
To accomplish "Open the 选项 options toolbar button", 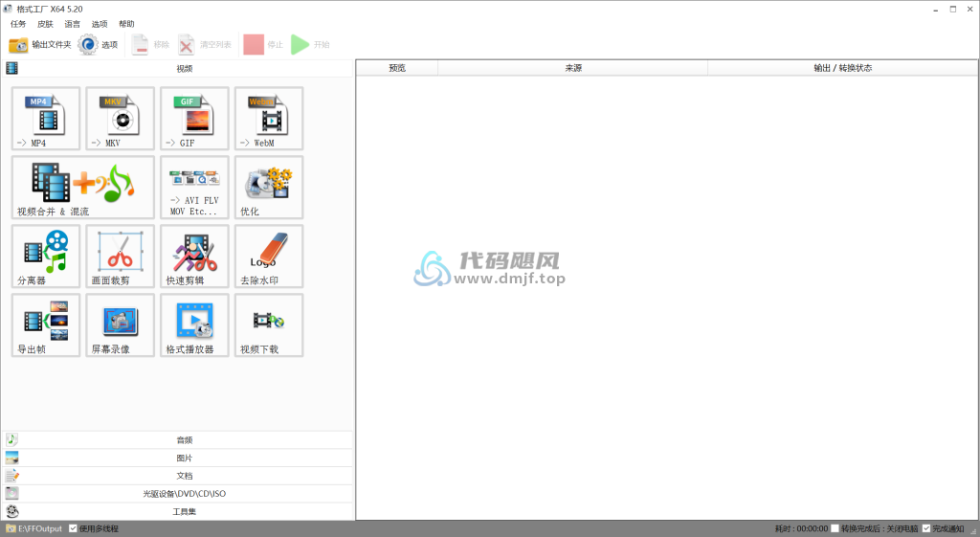I will click(x=99, y=44).
